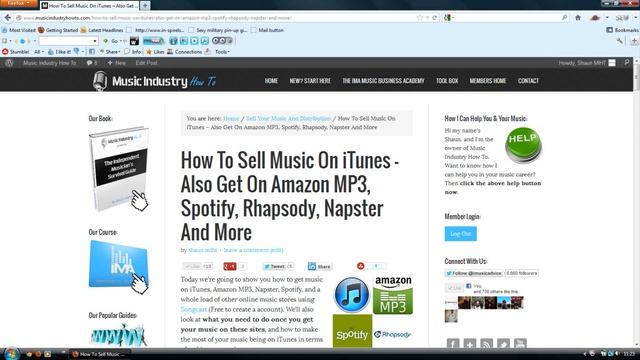Click the LinkedIn Share button
The width and height of the screenshot is (640, 360).
pyautogui.click(x=320, y=267)
